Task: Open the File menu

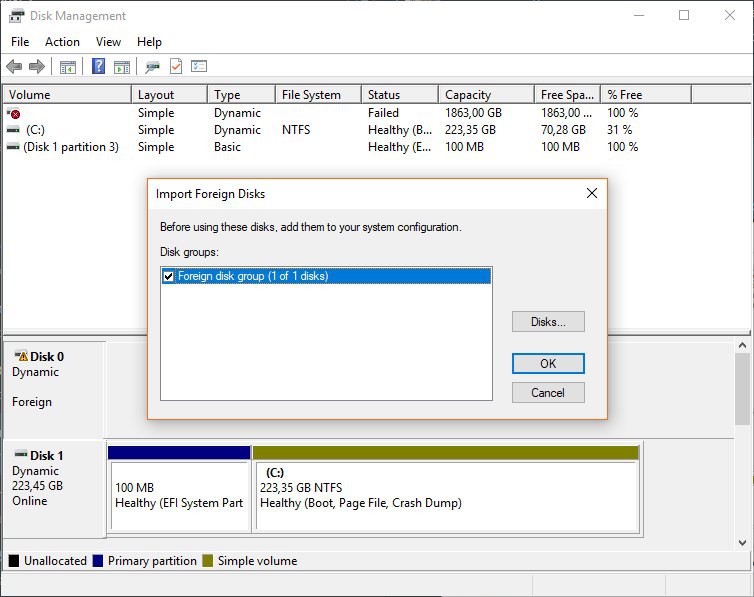Action: coord(20,42)
